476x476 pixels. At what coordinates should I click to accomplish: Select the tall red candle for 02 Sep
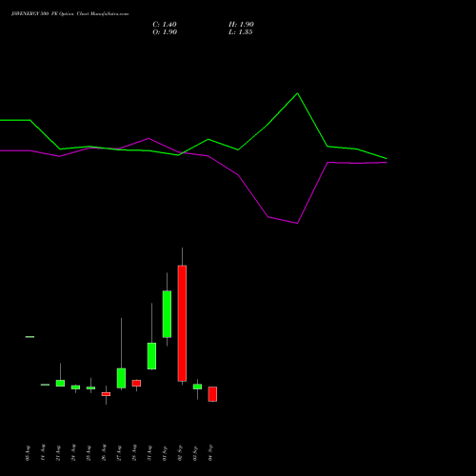182,323
